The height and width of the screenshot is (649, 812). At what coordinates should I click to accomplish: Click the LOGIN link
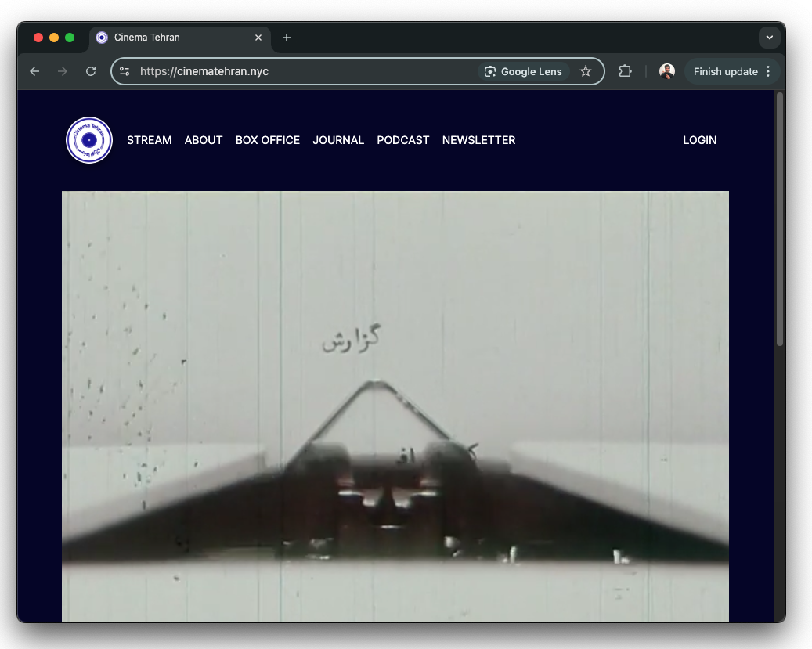coord(699,140)
